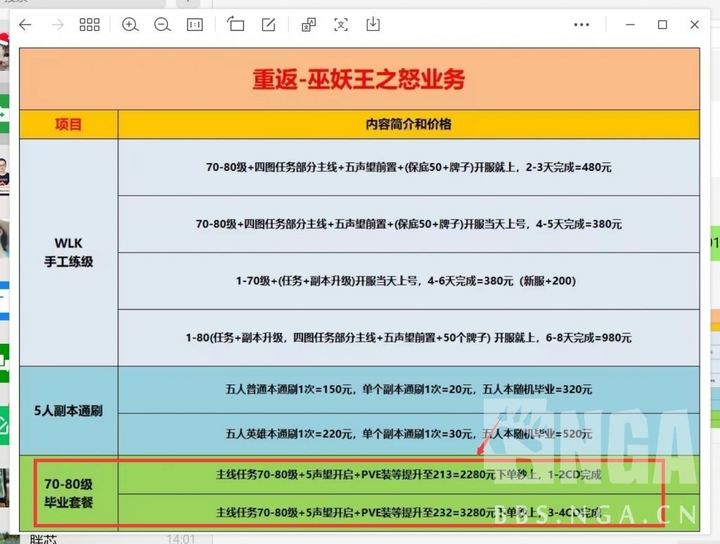
Task: Click the 五人普通本通刷1次=150元 row
Action: point(409,389)
